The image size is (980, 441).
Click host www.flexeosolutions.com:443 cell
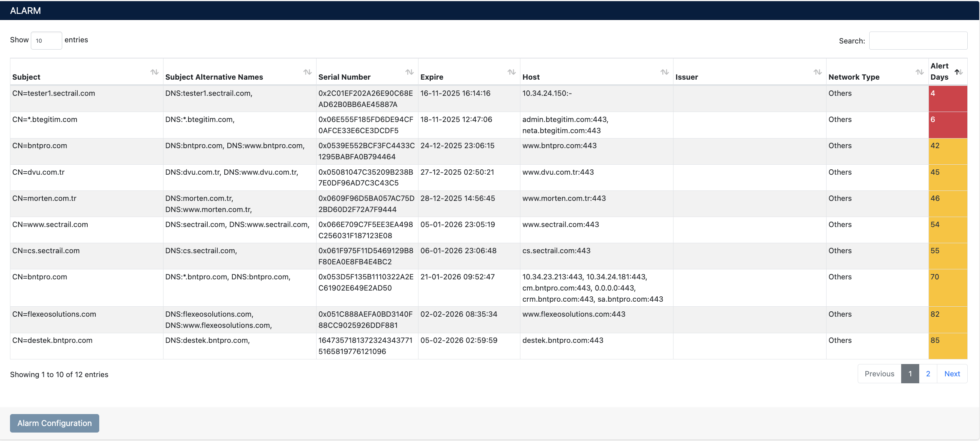coord(573,314)
